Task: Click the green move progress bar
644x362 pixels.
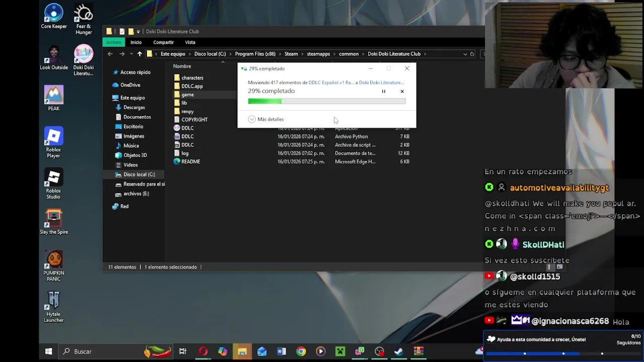Action: point(327,102)
